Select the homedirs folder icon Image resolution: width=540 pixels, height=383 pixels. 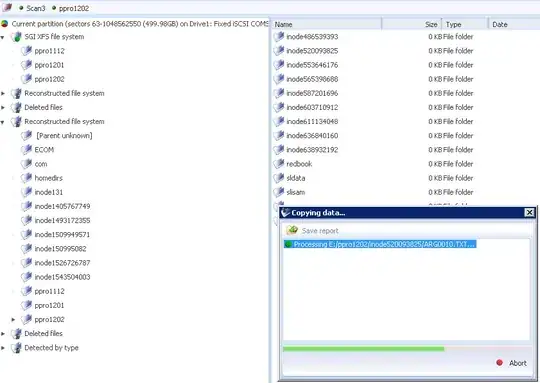[26, 178]
